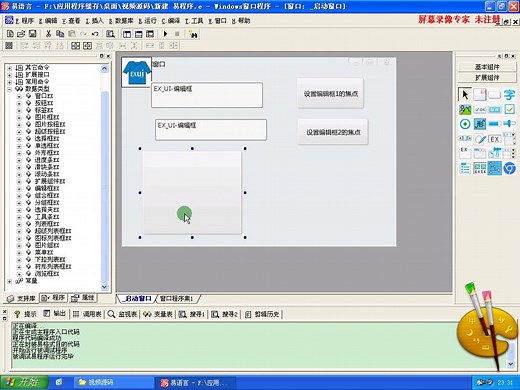The image size is (520, 390).
Task: Open the 变量表 tab
Action: pyautogui.click(x=158, y=314)
